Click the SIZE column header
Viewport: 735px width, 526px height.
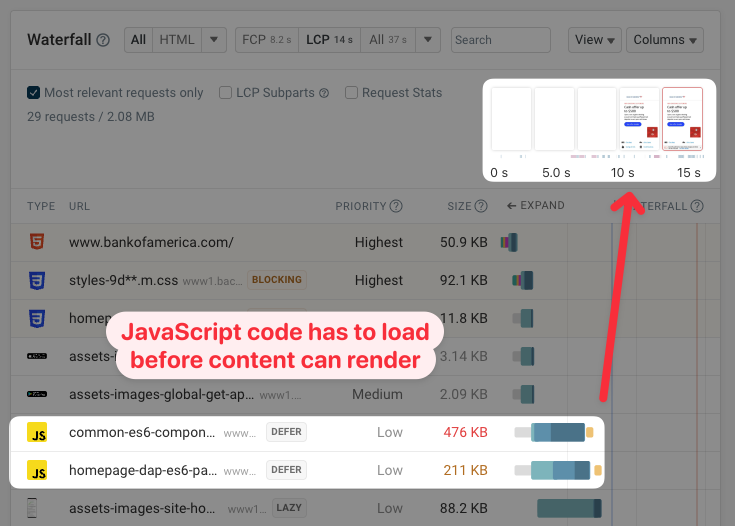459,206
